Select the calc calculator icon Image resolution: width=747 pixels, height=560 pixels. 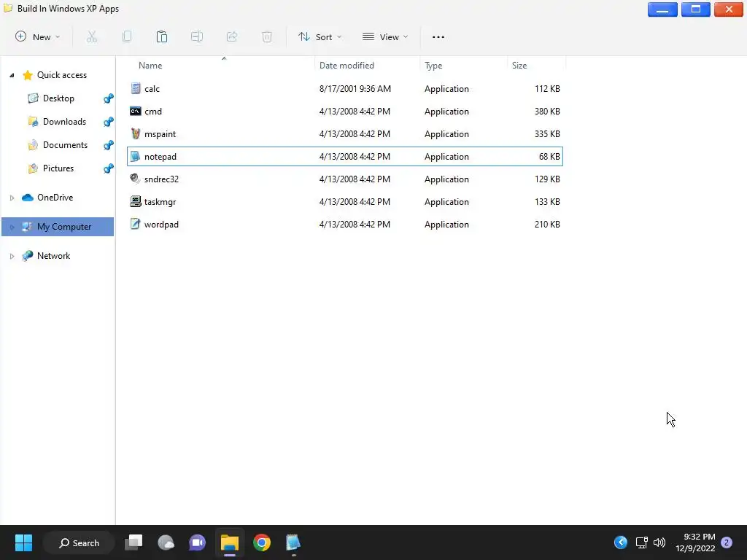point(136,88)
